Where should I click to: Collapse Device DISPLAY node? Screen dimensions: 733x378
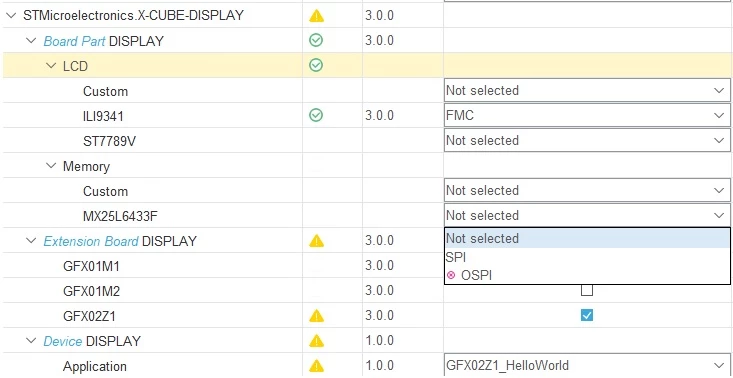click(31, 341)
